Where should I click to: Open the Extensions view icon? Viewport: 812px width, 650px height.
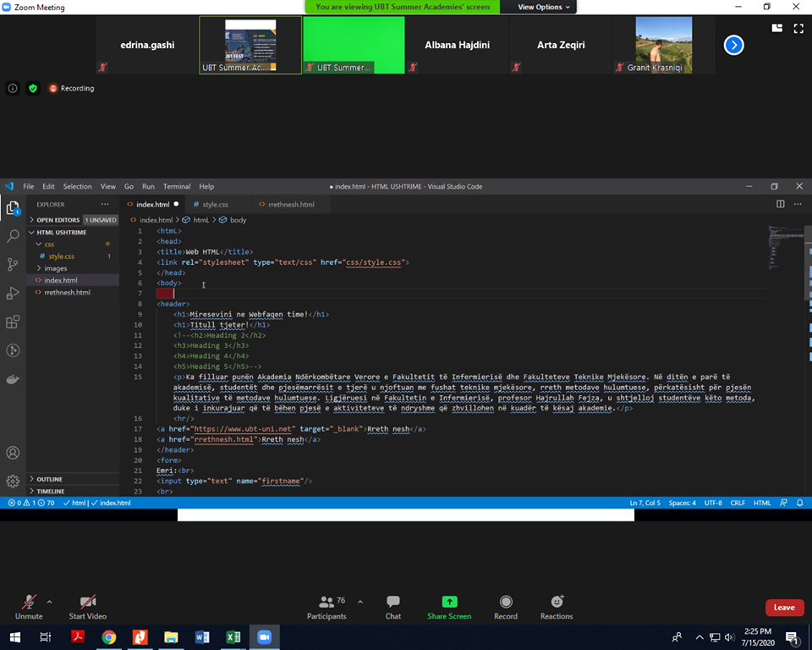(13, 322)
